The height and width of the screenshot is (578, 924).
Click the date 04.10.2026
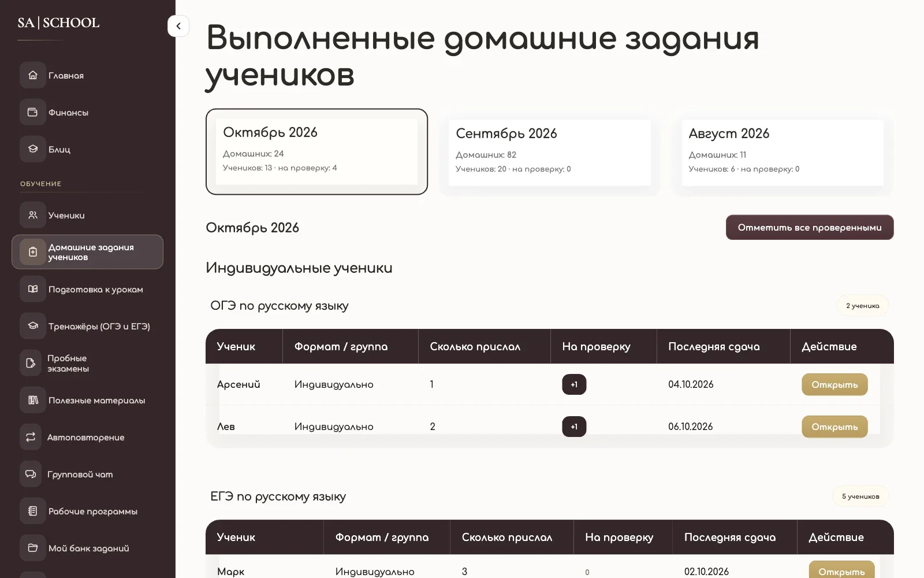coord(691,384)
